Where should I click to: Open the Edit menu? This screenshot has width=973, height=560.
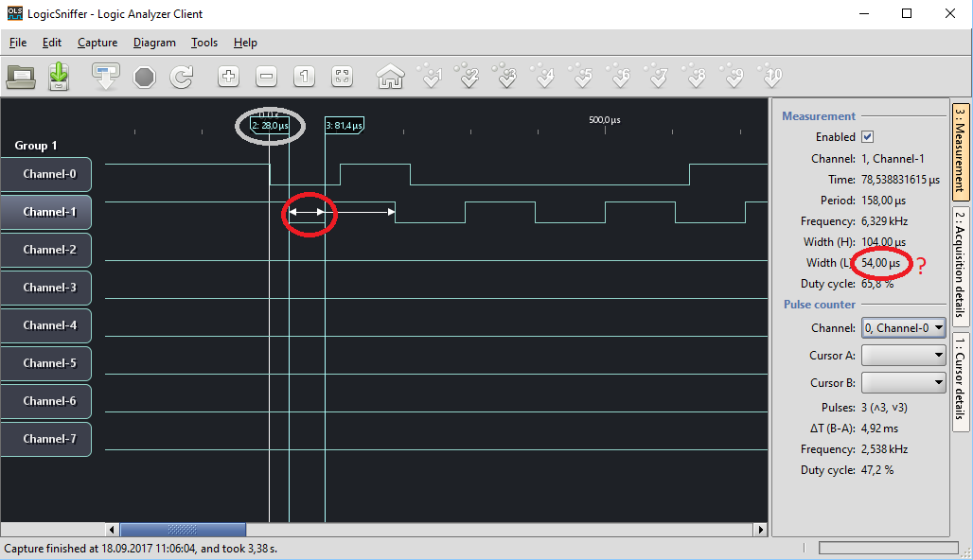click(x=51, y=43)
